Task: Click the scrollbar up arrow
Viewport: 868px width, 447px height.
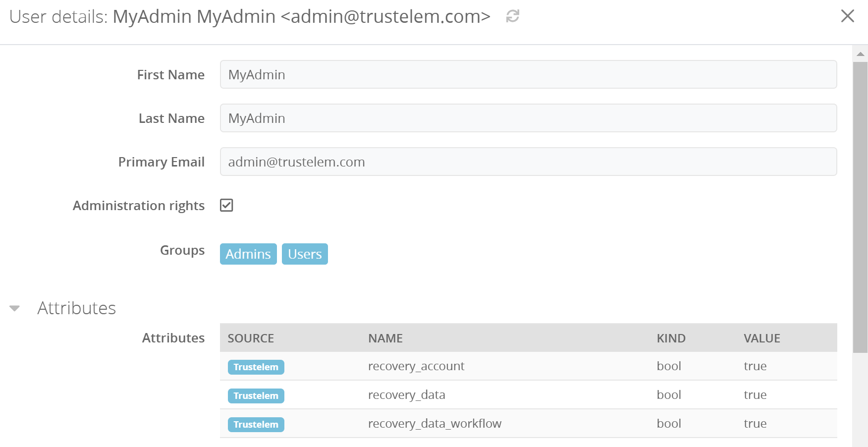Action: click(861, 54)
